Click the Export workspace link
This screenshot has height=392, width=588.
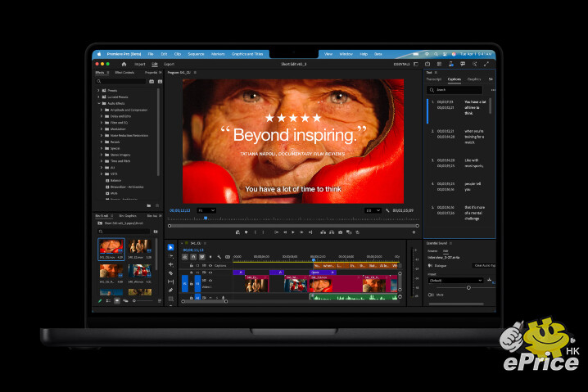[169, 63]
